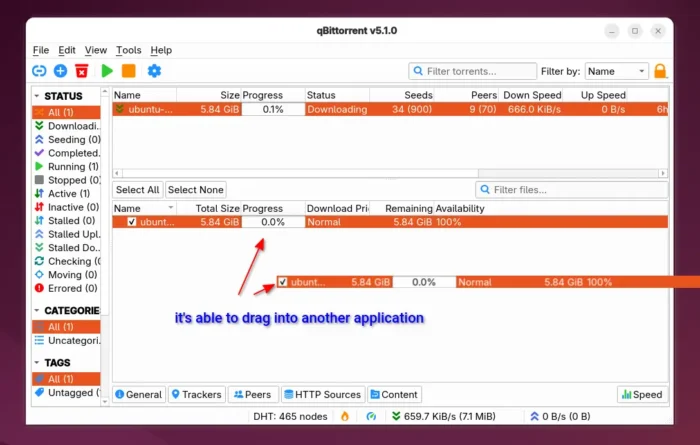Select the Stalled Downloading filter
Screen dimensions: 700x445
67,248
